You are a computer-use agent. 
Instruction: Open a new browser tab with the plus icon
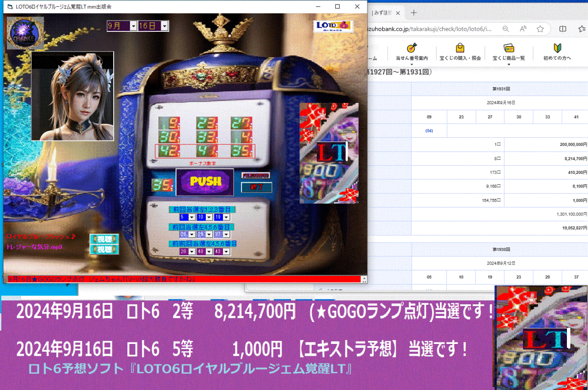[x=414, y=13]
